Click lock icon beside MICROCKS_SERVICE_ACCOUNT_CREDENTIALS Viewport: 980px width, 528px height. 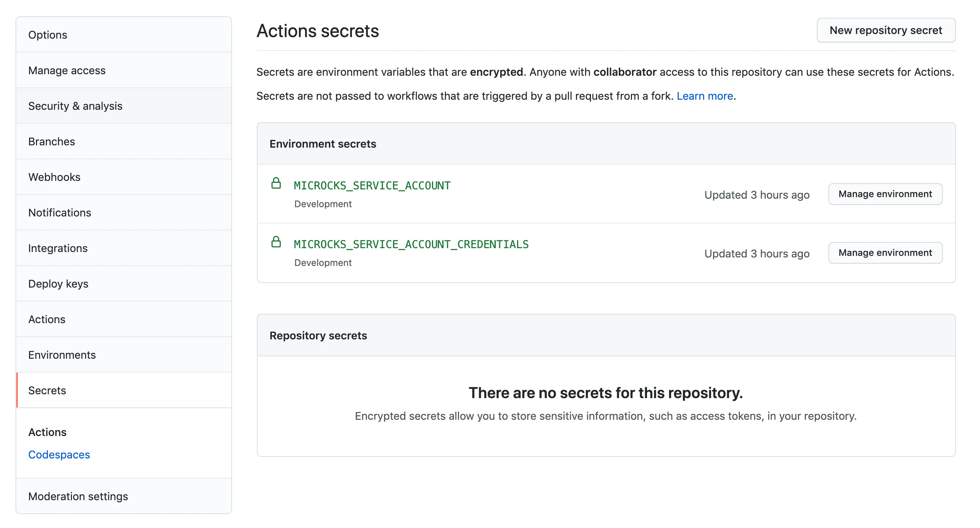[x=276, y=242]
